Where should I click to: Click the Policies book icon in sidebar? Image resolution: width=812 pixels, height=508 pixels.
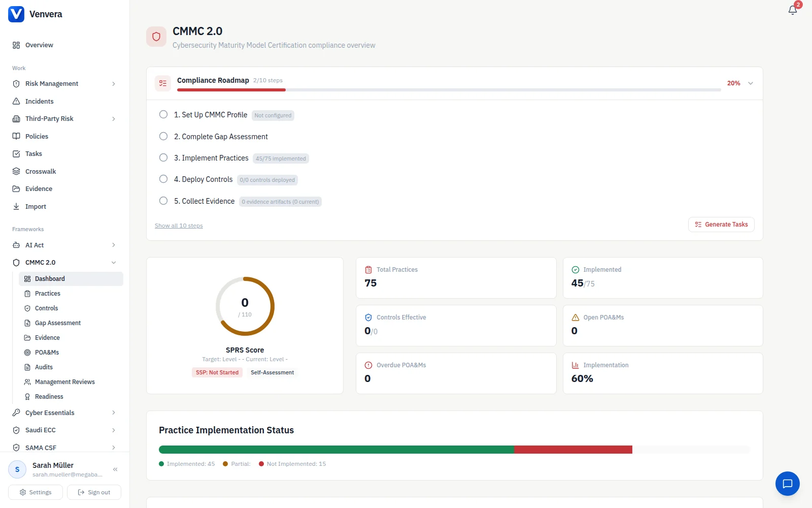tap(16, 136)
